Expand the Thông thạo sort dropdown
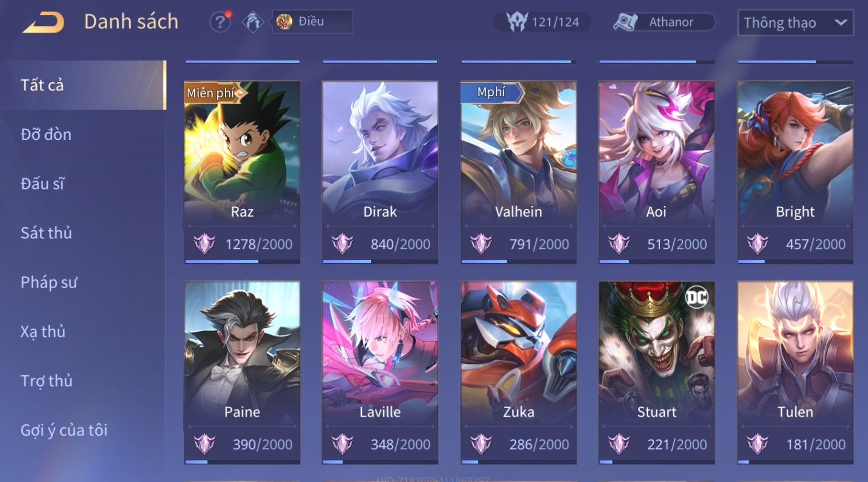Screen dimensions: 868x482 pos(795,22)
